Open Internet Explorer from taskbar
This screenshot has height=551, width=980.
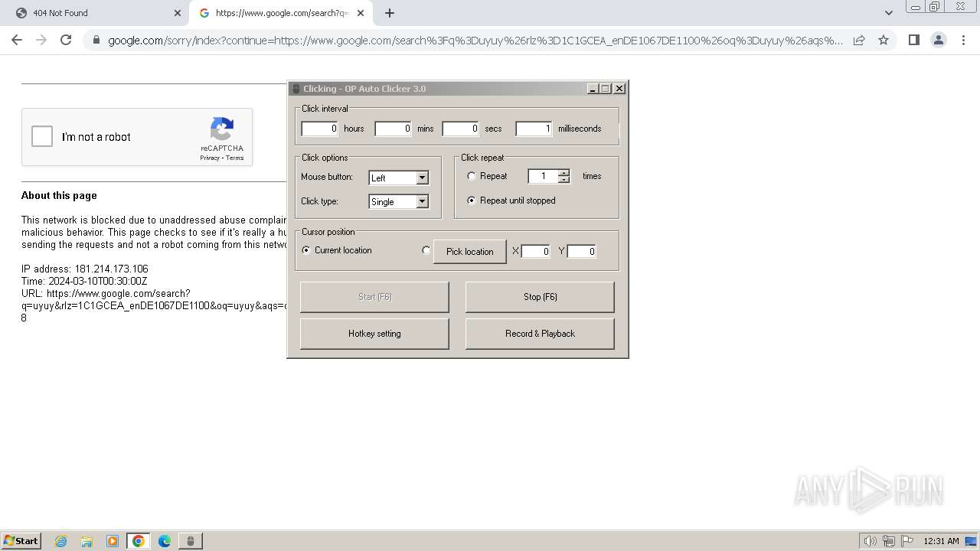click(60, 541)
